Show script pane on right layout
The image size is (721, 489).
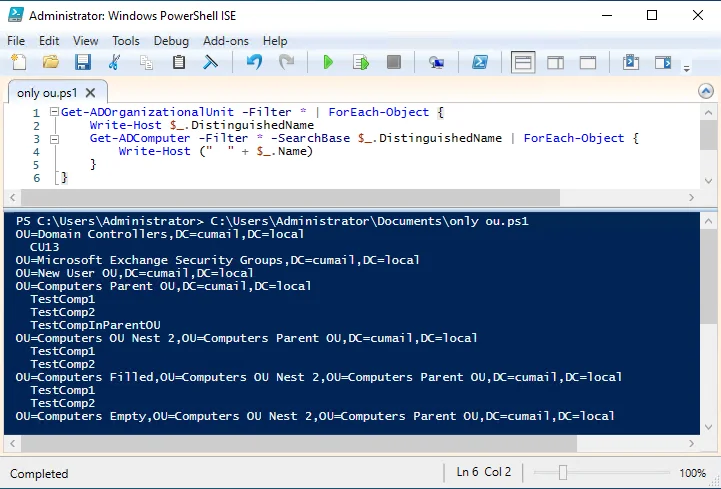555,62
